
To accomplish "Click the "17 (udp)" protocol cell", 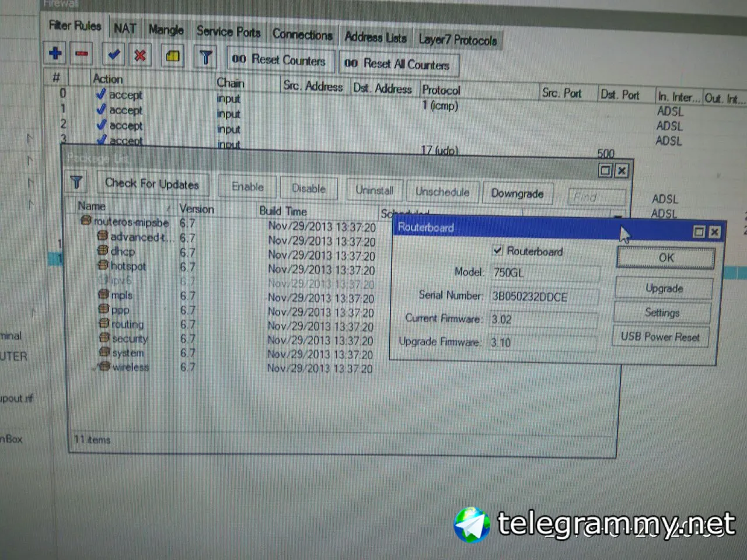I will 439,150.
